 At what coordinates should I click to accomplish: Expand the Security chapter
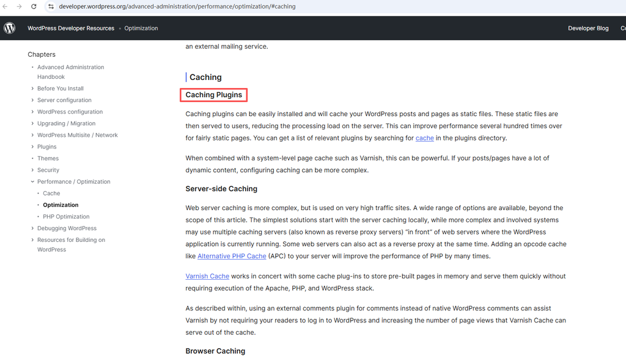32,170
